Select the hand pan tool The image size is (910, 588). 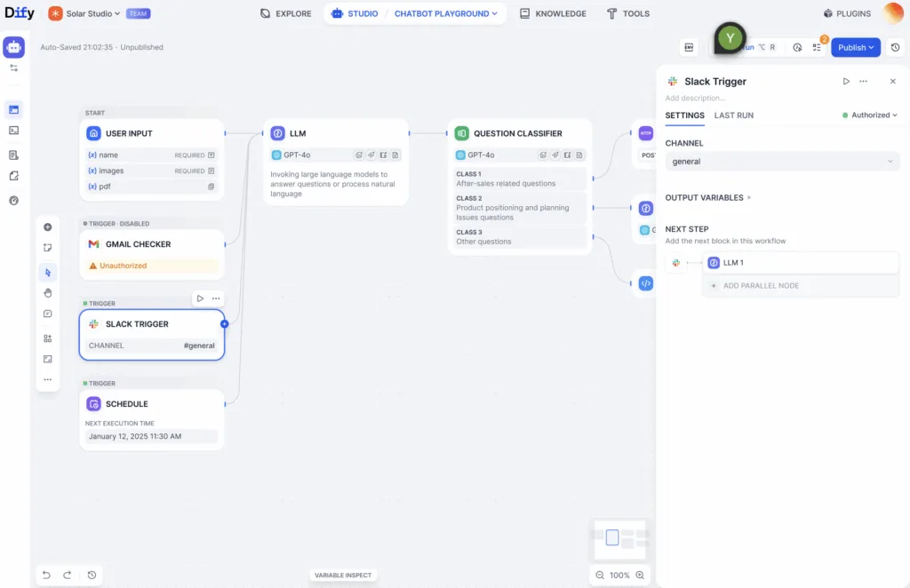tap(48, 292)
